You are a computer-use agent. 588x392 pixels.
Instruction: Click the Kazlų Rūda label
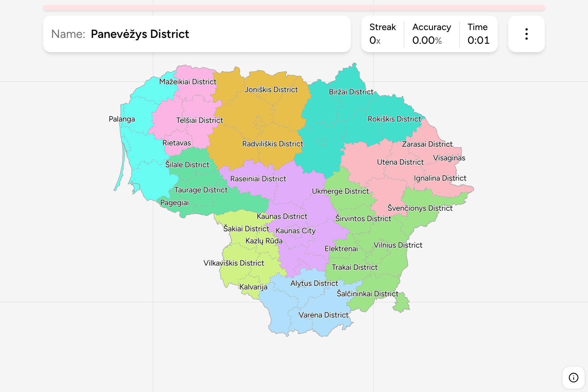pos(264,241)
